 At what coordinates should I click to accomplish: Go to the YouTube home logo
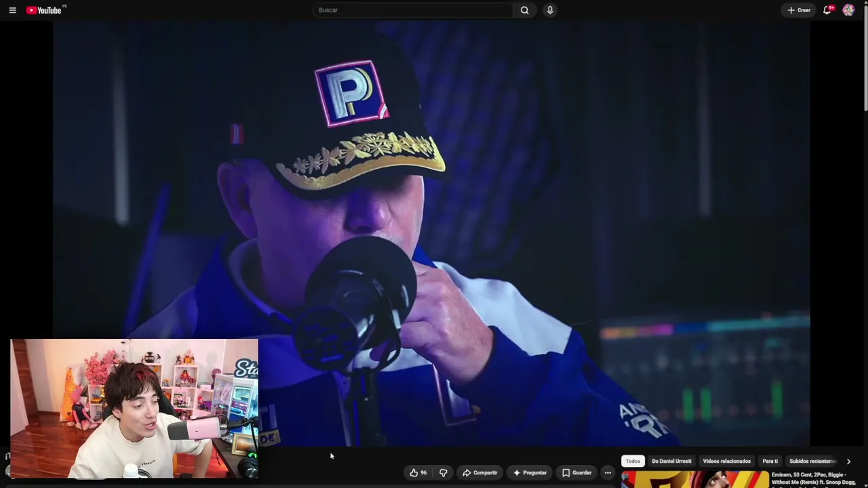pyautogui.click(x=44, y=10)
